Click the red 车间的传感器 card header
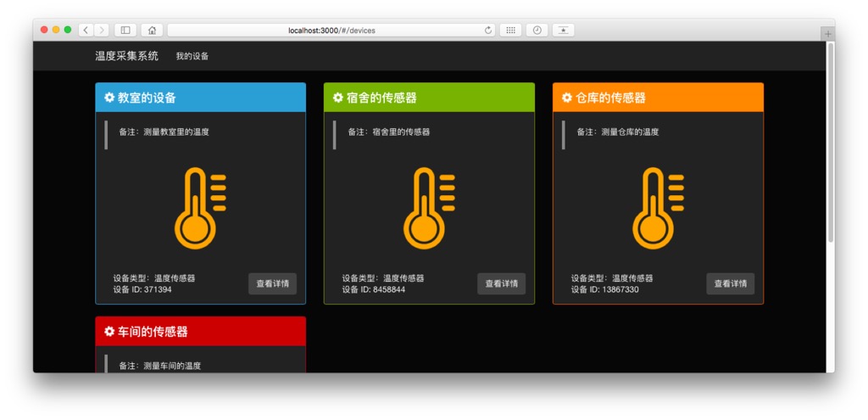 coord(200,332)
